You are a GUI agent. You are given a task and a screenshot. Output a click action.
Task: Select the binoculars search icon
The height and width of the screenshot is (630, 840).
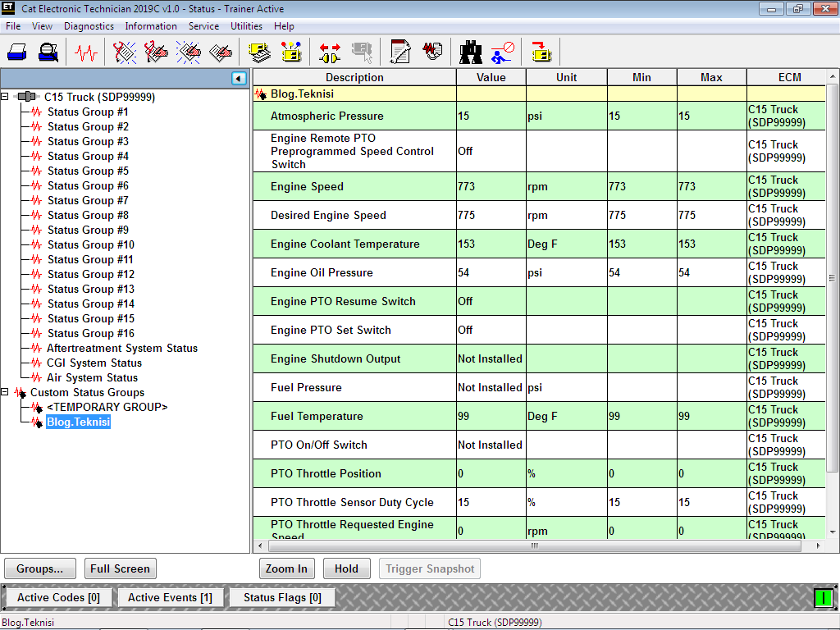(470, 51)
